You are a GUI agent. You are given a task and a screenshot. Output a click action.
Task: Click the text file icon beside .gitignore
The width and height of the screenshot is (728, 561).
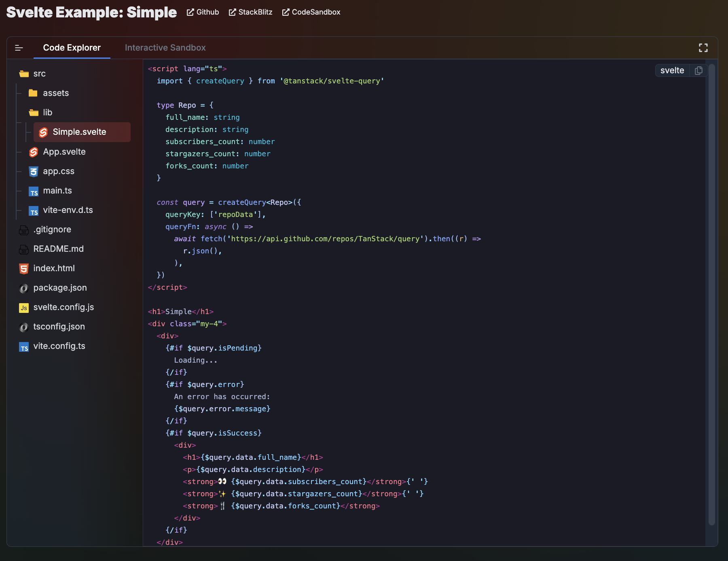[24, 230]
